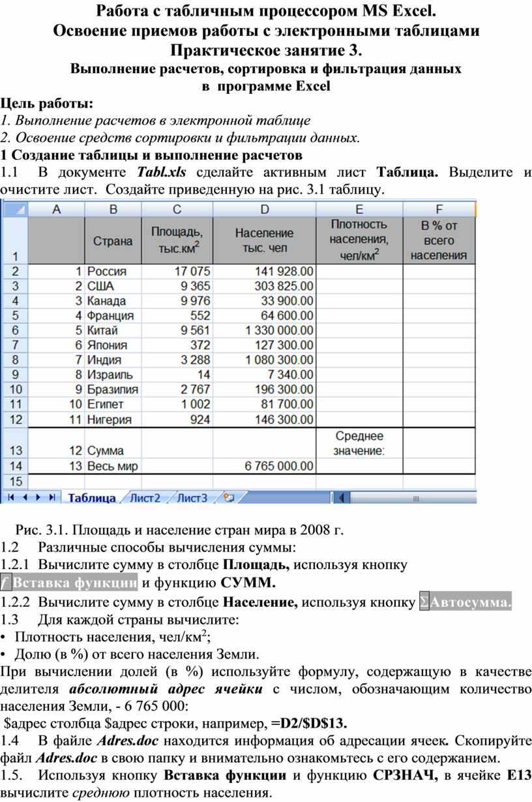Viewport: 532px width, 802px height.
Task: Click the Страна header cell
Action: 113,240
